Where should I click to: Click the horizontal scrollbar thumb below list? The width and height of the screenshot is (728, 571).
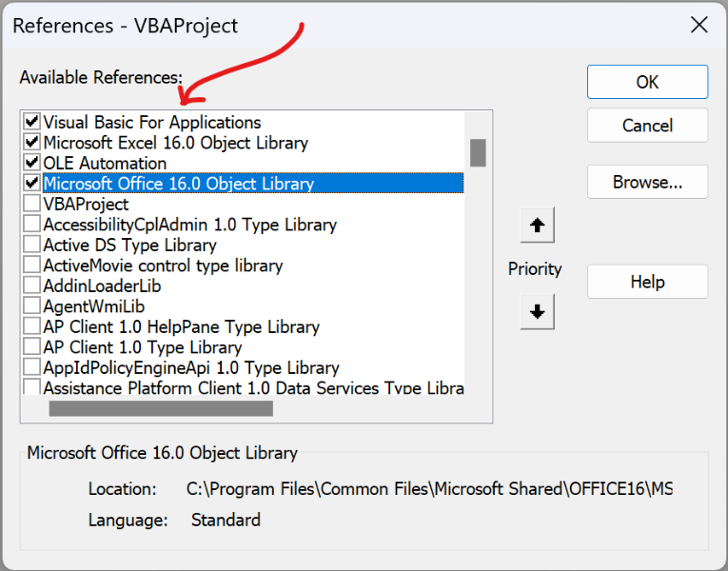pyautogui.click(x=160, y=408)
